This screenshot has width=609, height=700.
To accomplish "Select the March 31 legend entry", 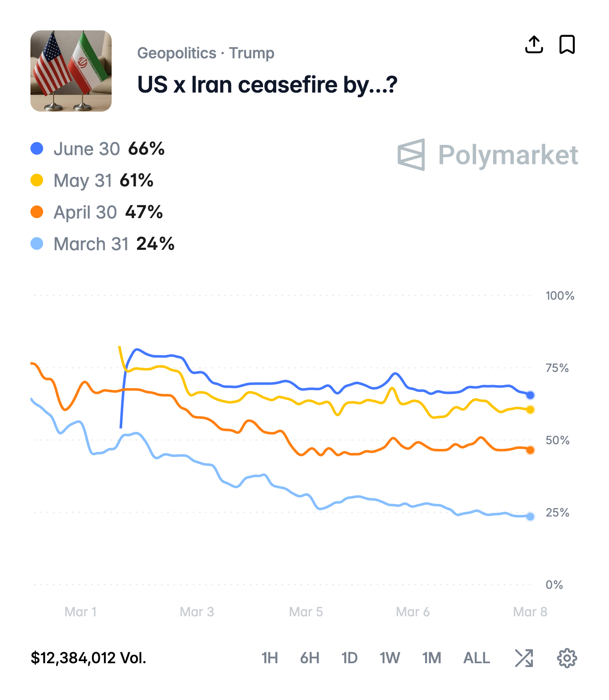I will pos(91,244).
